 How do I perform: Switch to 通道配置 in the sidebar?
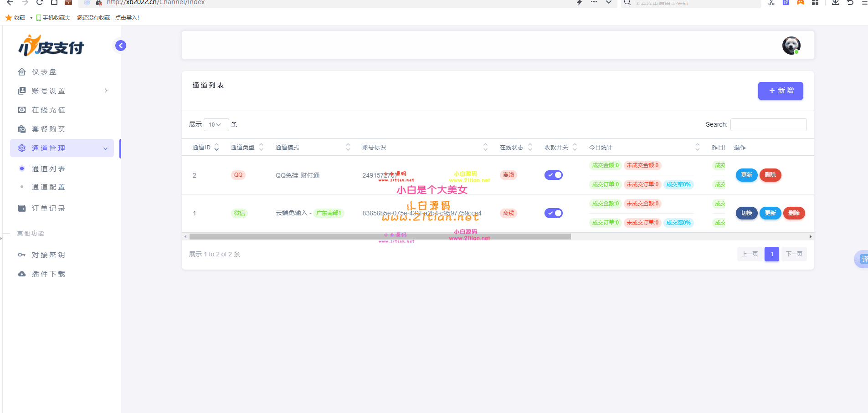tap(49, 187)
